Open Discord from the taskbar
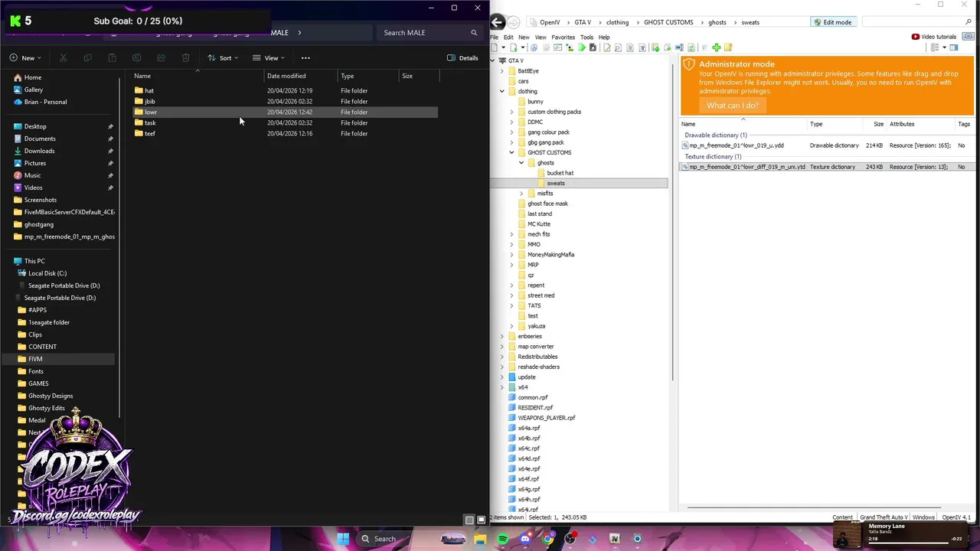This screenshot has height=551, width=980. (525, 539)
